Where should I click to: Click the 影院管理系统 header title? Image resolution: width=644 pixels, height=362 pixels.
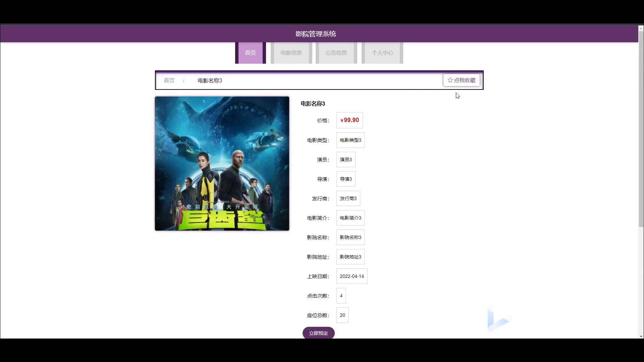(x=316, y=34)
